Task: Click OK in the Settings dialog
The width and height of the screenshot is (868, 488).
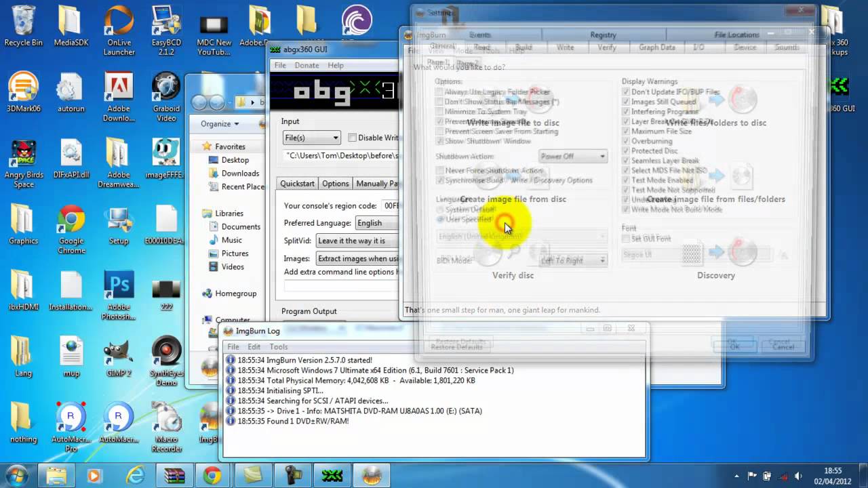Action: click(735, 346)
